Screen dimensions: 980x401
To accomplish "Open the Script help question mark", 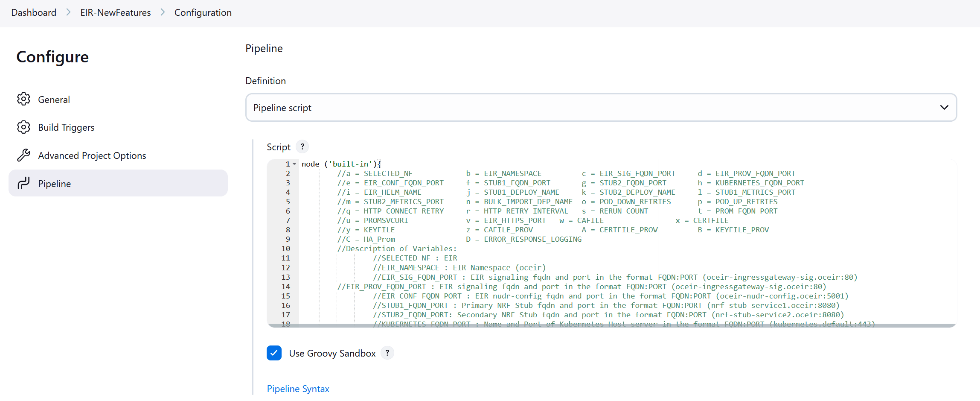I will click(302, 146).
